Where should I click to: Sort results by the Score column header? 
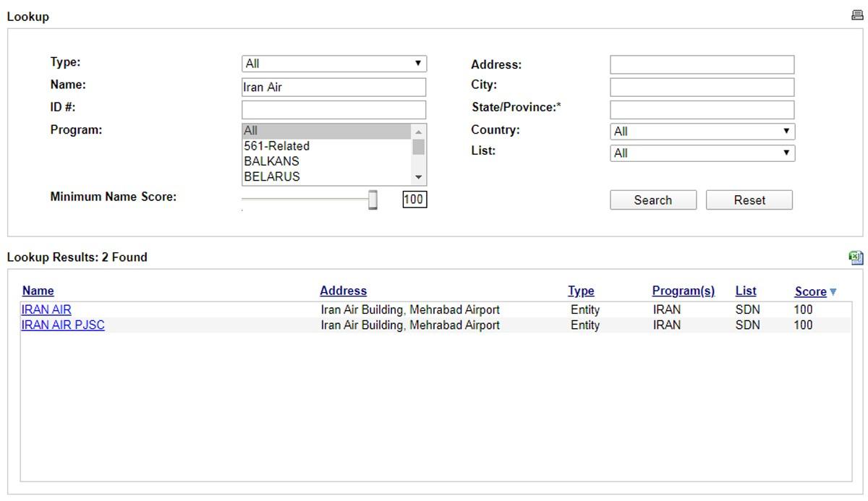[x=810, y=291]
